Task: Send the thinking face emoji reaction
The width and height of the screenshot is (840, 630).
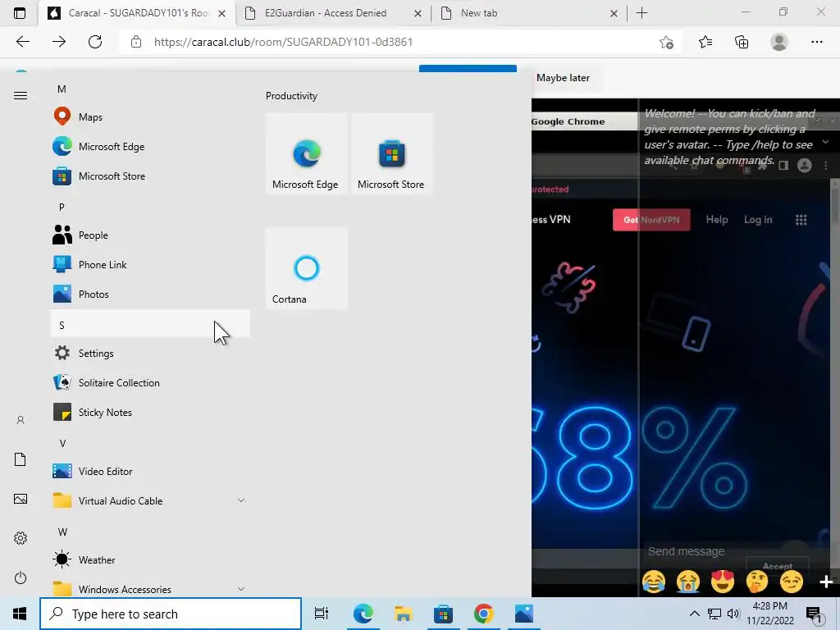Action: point(757,582)
